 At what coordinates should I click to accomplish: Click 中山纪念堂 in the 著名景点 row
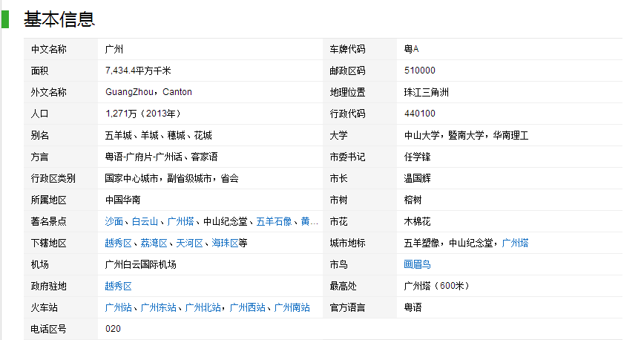[x=225, y=222]
